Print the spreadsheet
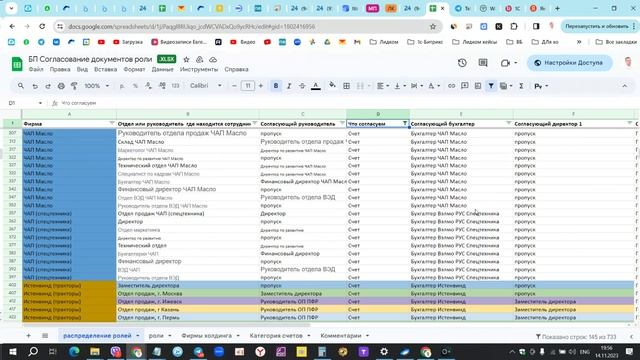This screenshot has height=360, width=640. 61,86
